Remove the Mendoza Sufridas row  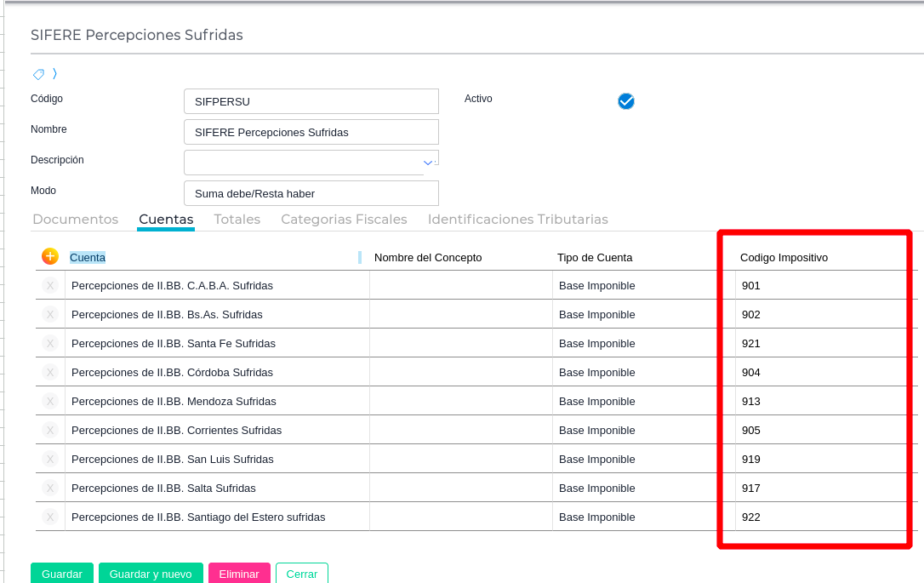coord(50,402)
